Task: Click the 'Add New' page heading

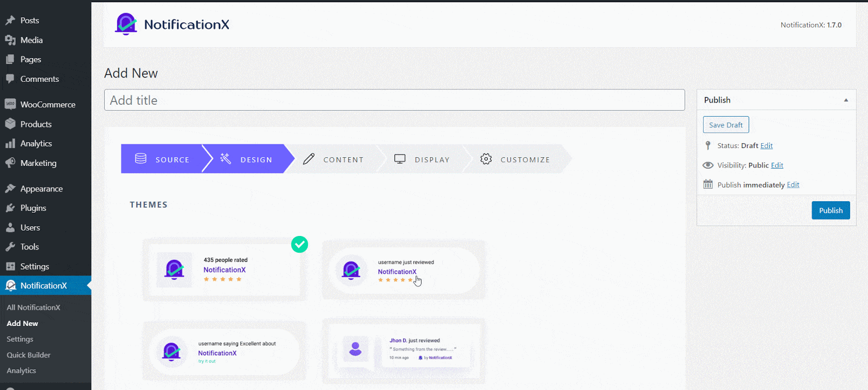Action: point(131,73)
